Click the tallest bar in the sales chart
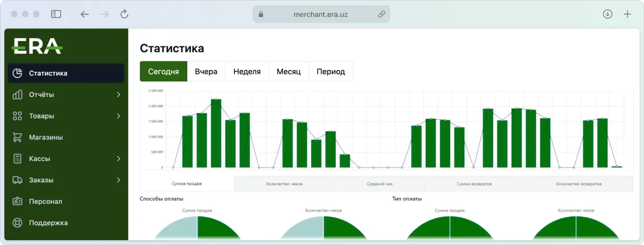The width and height of the screenshot is (644, 245). click(216, 133)
